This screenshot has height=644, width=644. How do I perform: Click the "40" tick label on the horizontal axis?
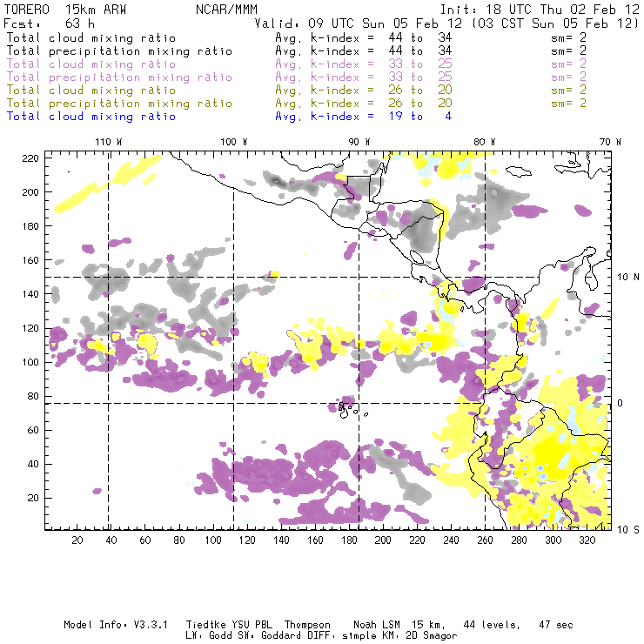[111, 540]
